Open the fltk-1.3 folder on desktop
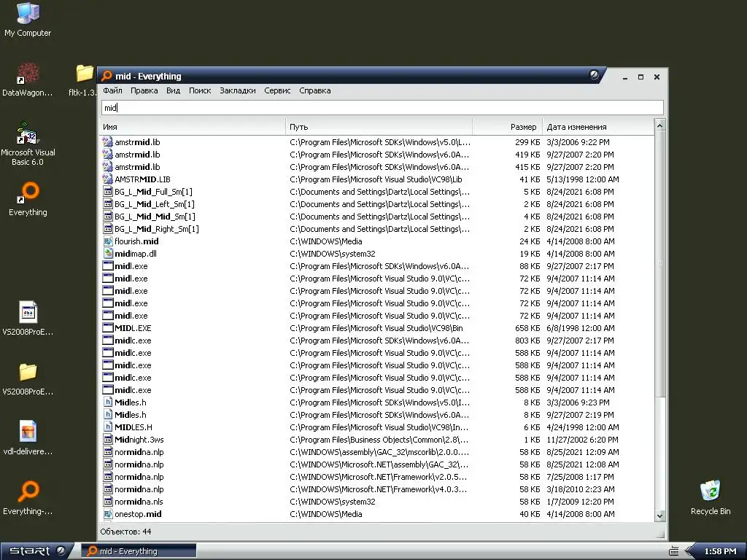Viewport: 747px width, 560px height. pyautogui.click(x=85, y=80)
